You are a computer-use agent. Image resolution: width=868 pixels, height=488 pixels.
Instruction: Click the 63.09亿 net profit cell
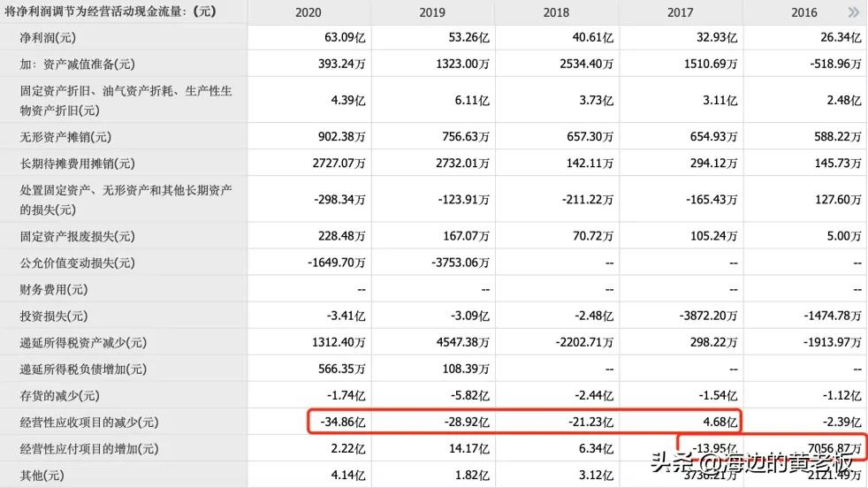(344, 38)
